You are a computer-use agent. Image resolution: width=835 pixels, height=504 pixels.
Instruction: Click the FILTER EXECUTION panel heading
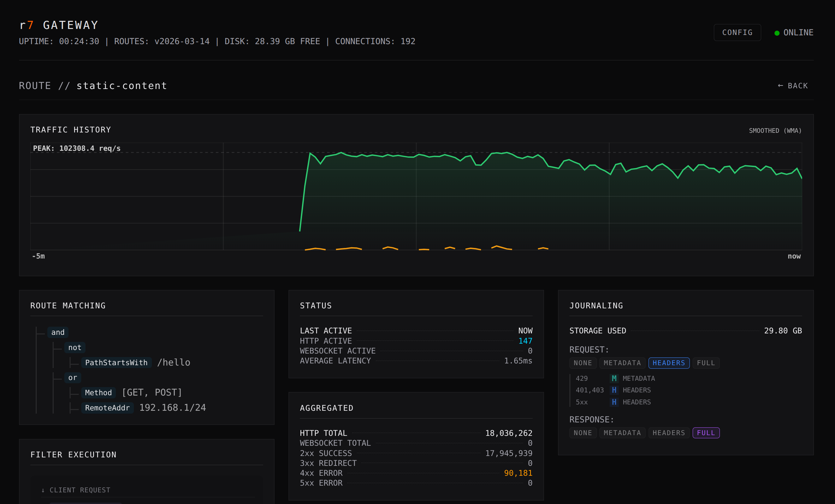(73, 455)
